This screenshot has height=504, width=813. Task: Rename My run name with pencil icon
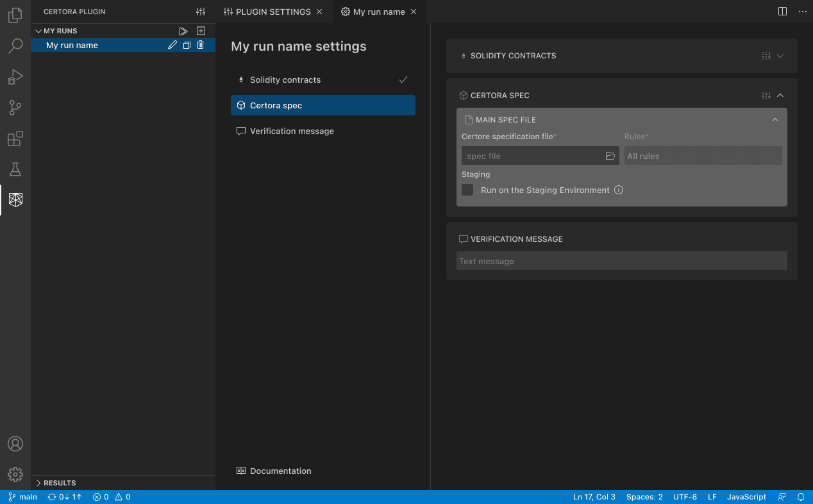pos(172,45)
